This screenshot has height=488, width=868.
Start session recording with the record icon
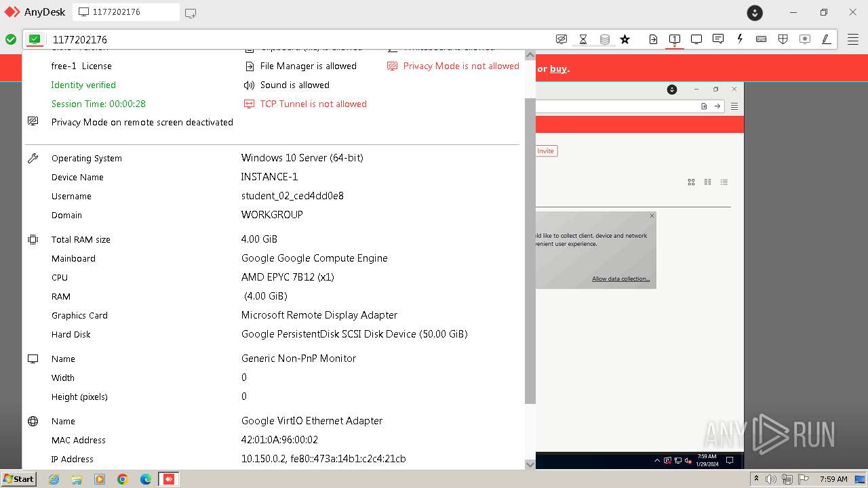tap(805, 39)
